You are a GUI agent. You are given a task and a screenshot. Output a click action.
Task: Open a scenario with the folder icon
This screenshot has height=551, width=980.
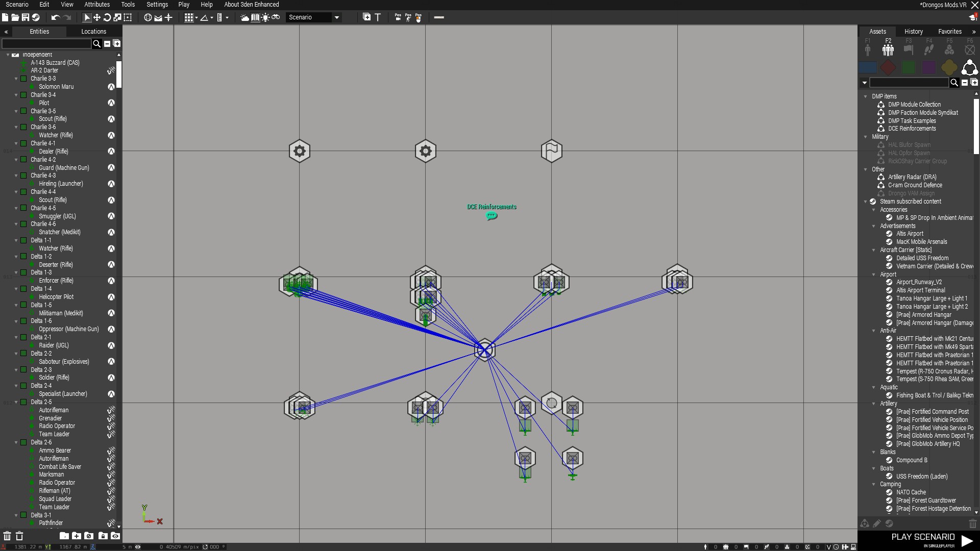15,17
